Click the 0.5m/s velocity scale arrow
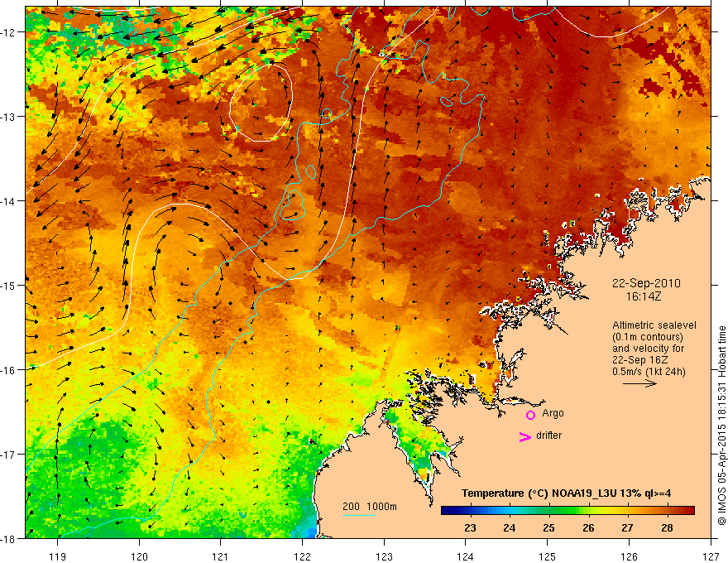The width and height of the screenshot is (728, 563). coord(639,383)
